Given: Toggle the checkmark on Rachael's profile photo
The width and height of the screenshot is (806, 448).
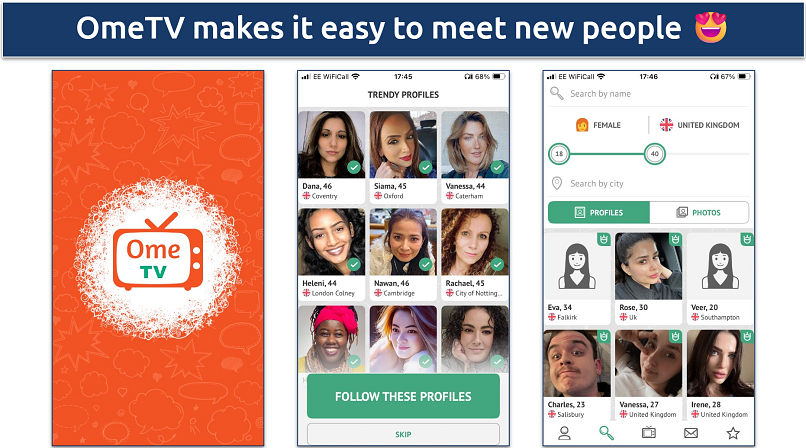Looking at the screenshot, I should coord(497,265).
